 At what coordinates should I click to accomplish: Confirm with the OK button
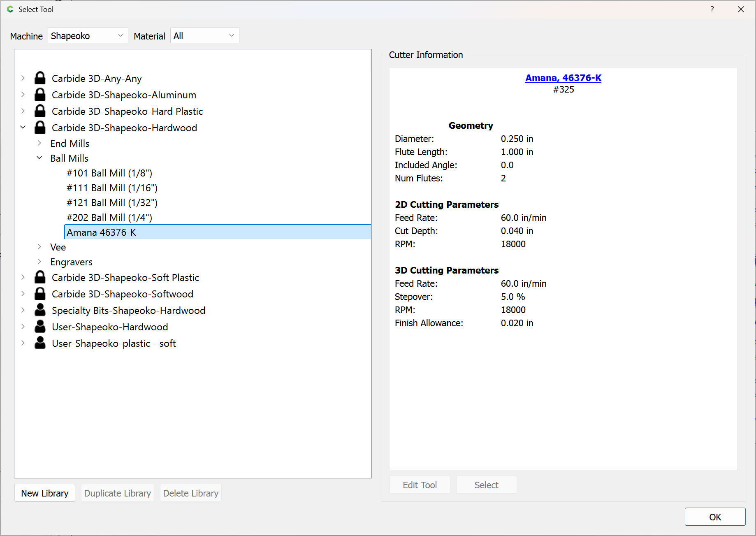point(715,517)
